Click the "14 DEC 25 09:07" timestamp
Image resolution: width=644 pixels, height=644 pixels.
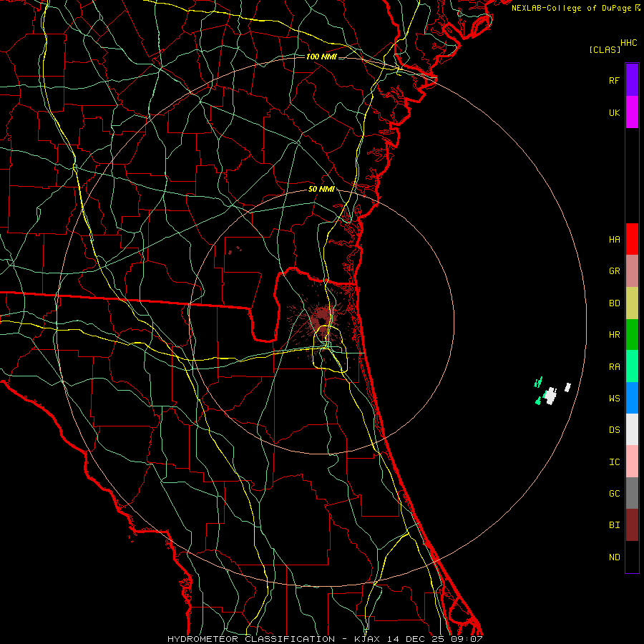click(434, 639)
